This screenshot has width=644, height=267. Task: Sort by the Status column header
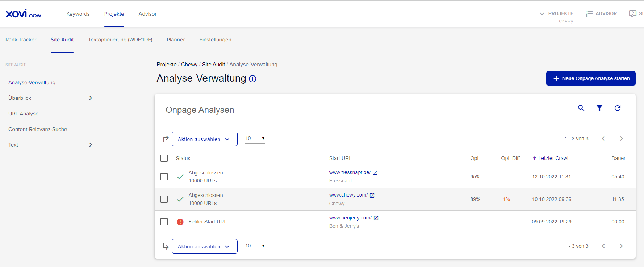[183, 158]
